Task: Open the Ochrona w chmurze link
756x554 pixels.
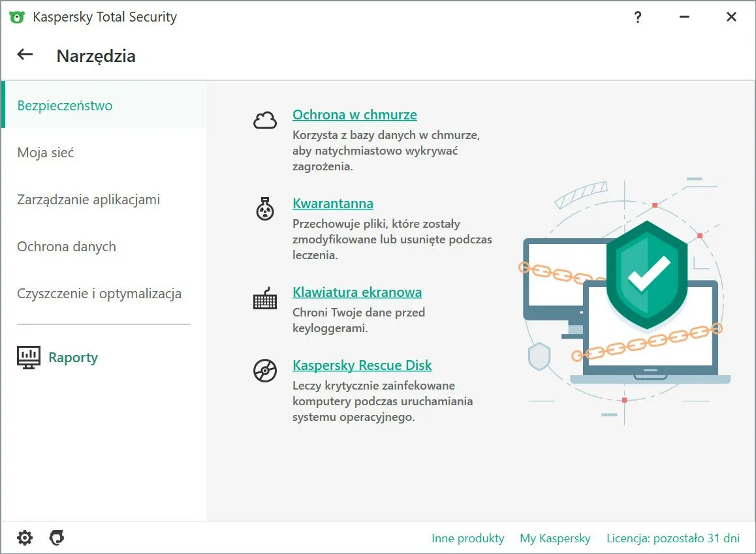Action: [354, 115]
